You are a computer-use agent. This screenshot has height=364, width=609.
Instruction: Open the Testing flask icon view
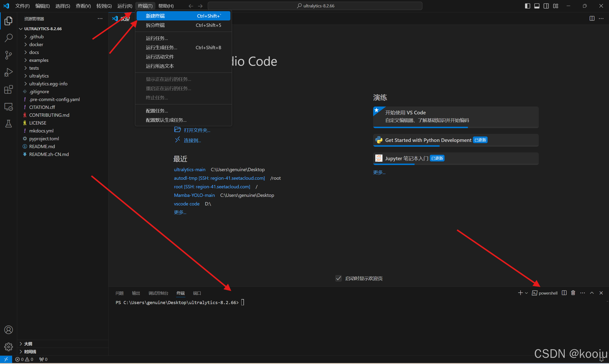[9, 124]
